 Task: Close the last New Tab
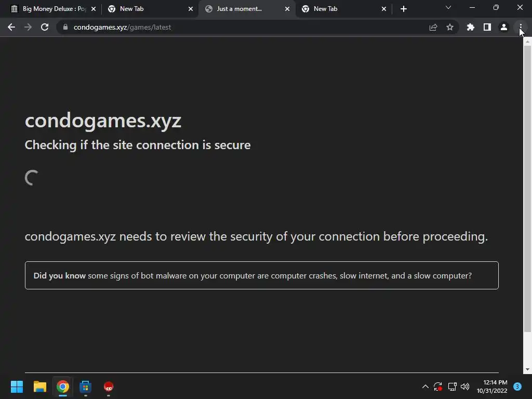384,9
